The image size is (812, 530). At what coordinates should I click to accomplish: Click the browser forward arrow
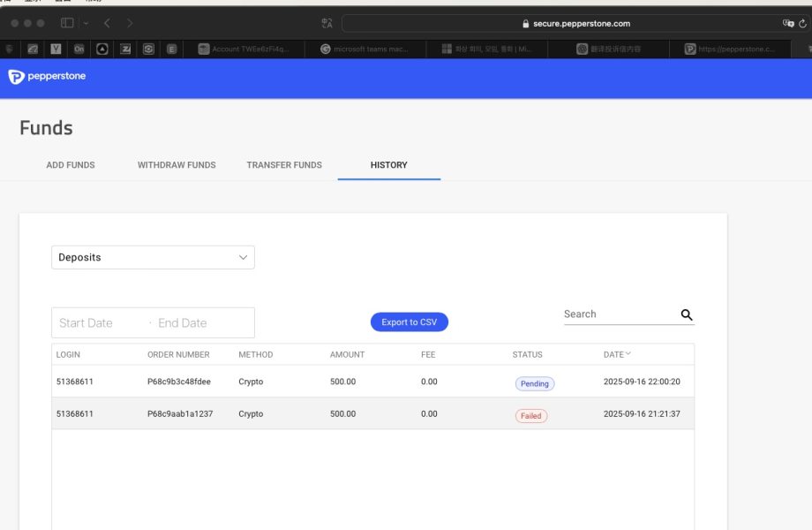pos(131,23)
